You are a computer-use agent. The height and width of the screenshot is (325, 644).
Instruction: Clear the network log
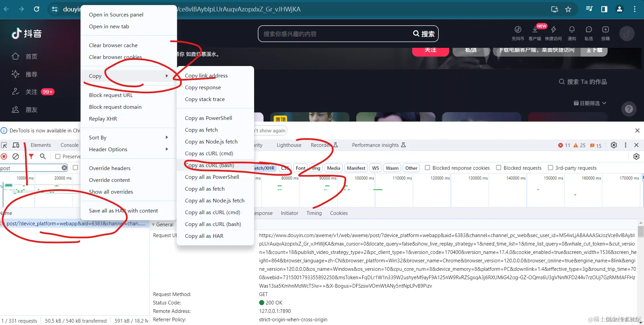16,156
